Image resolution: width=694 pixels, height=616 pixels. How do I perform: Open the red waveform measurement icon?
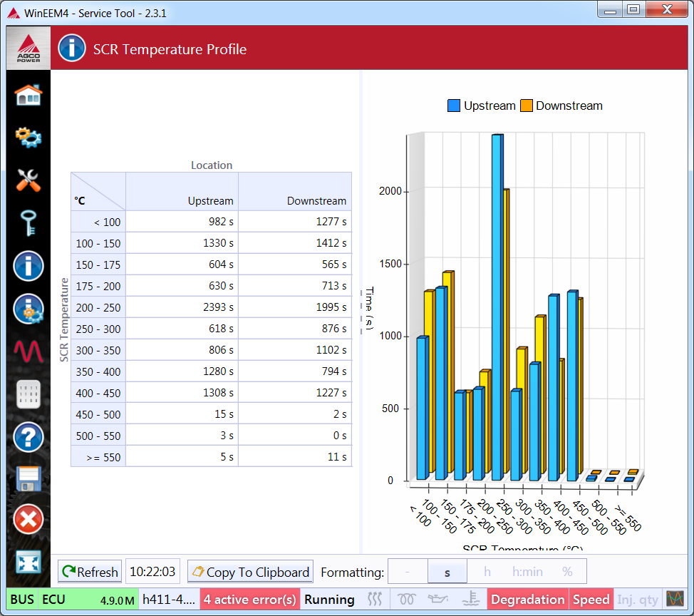[29, 351]
